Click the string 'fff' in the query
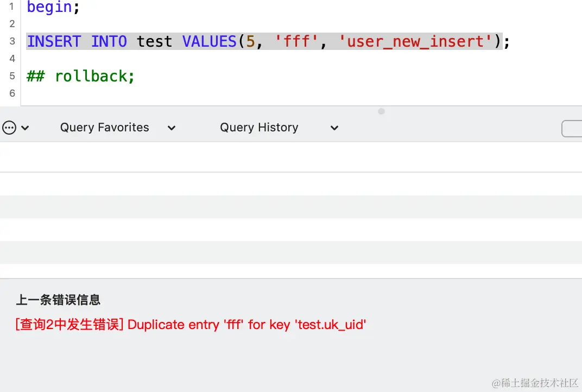 coord(296,41)
